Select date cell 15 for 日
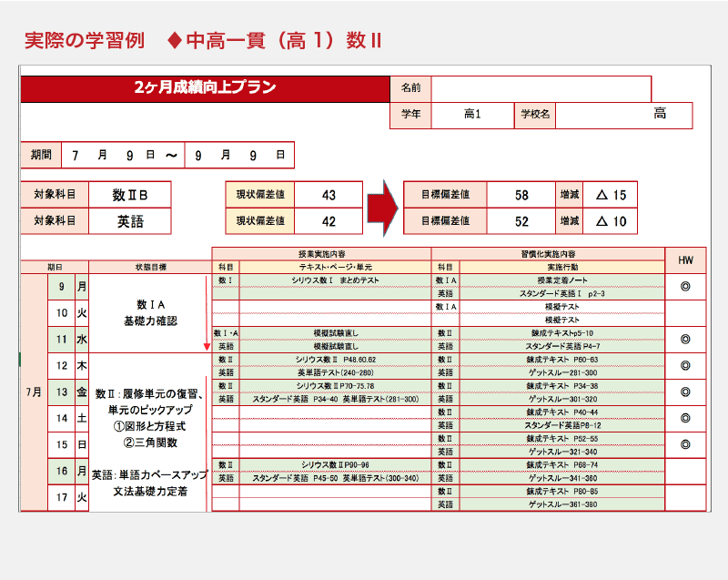 [x=62, y=445]
